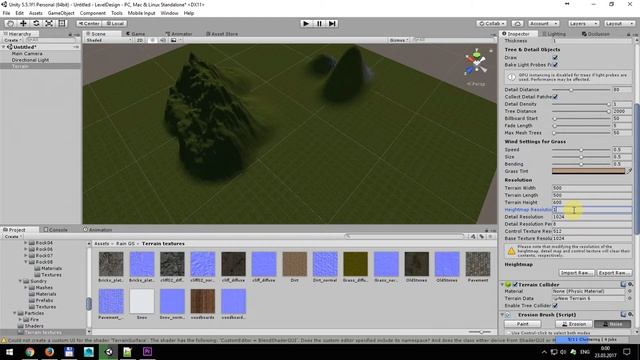Click the Step frame button

(332, 23)
